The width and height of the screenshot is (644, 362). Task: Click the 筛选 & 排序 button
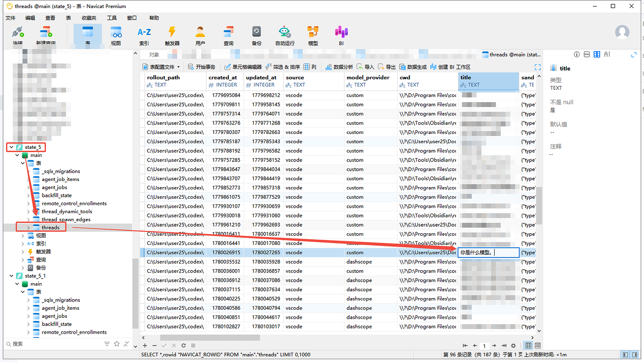[283, 67]
